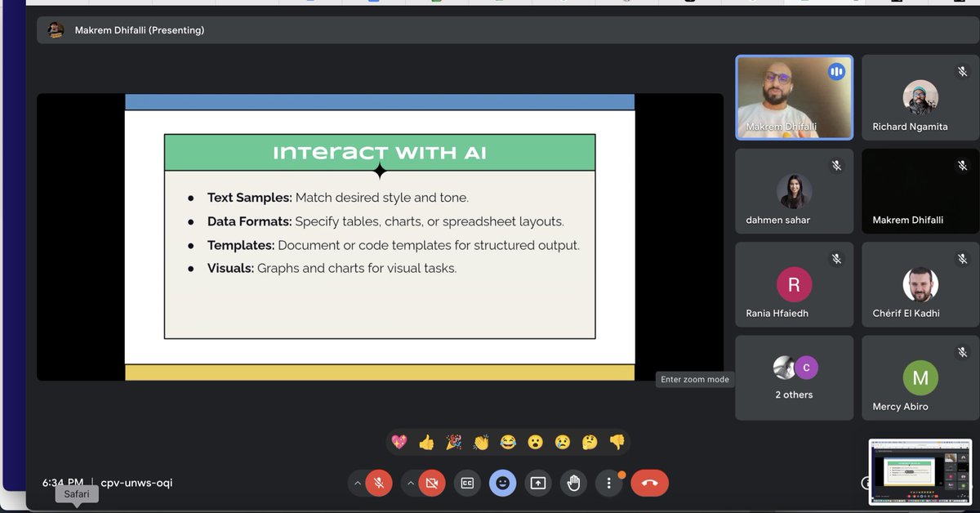Toggle closed captions CC button
Screen dimensions: 980x513
(x=467, y=483)
